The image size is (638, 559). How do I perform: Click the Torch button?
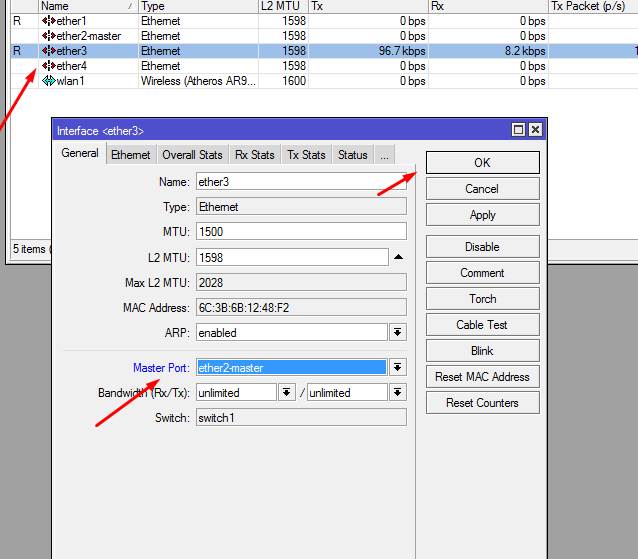click(x=482, y=299)
